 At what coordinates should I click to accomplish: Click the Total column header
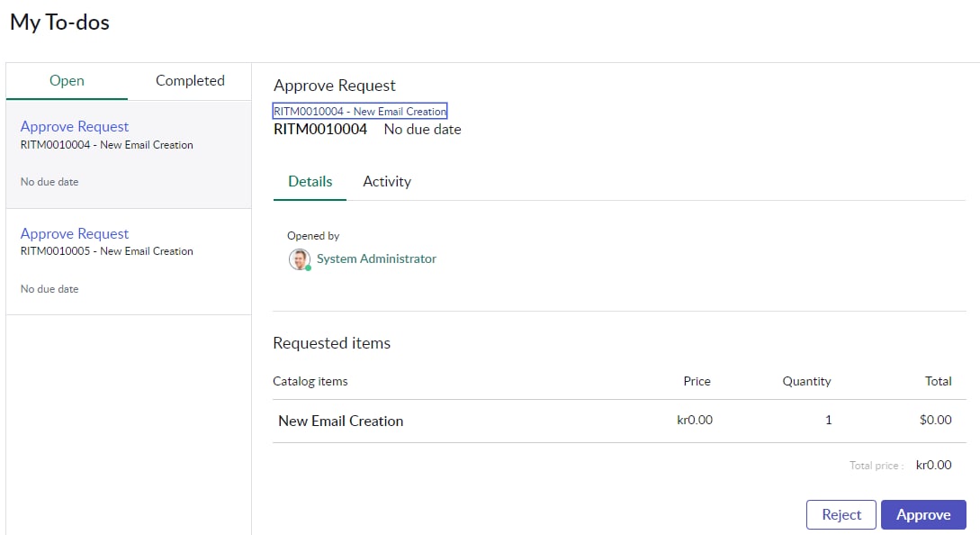coord(938,381)
